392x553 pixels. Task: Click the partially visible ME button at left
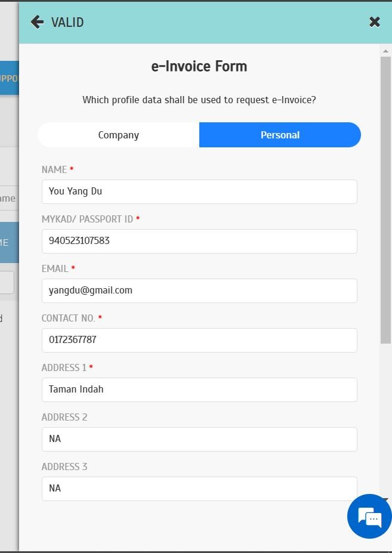click(x=9, y=243)
